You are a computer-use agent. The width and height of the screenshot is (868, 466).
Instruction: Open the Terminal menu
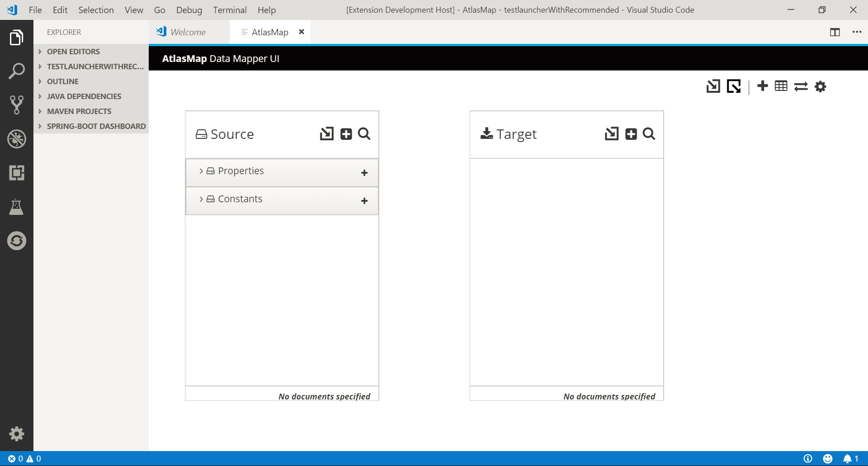[x=230, y=10]
